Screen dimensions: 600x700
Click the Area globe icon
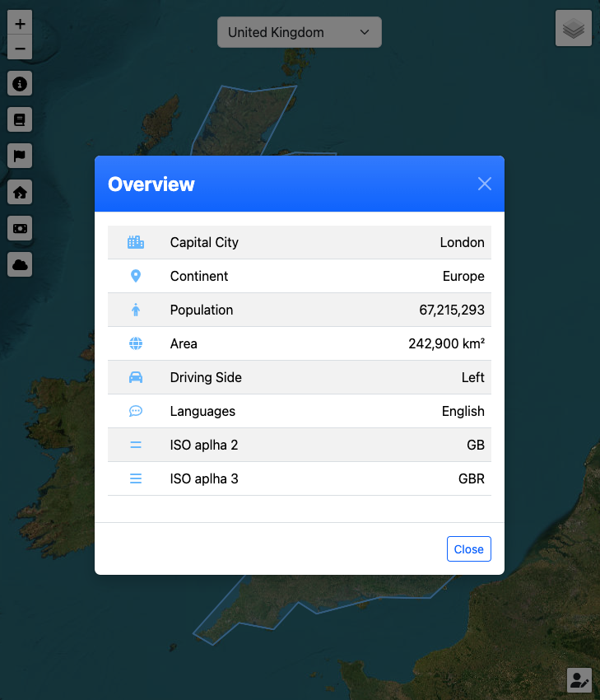coord(136,344)
